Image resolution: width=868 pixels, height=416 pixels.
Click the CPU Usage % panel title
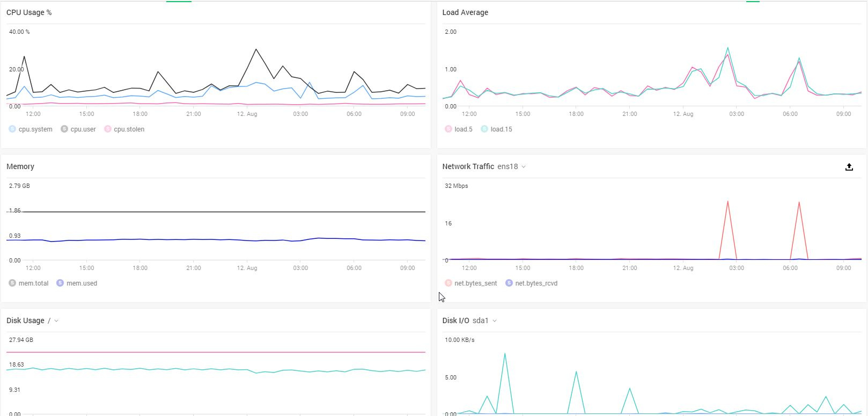pyautogui.click(x=29, y=12)
